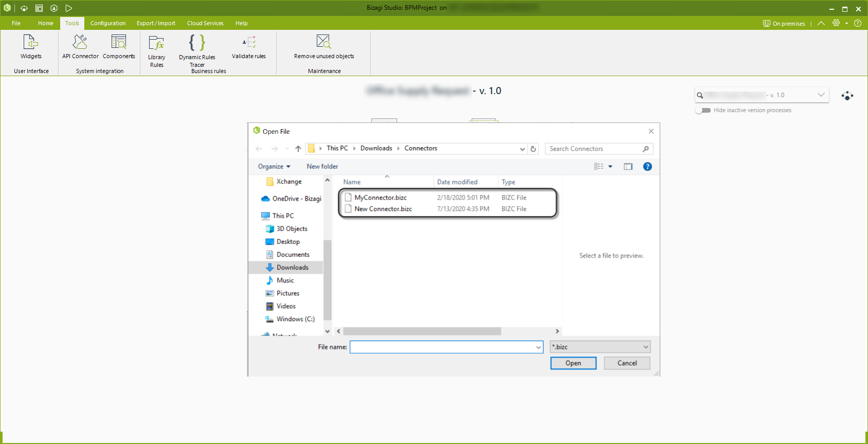The height and width of the screenshot is (444, 868).
Task: Toggle the preview pane icon
Action: coord(628,167)
